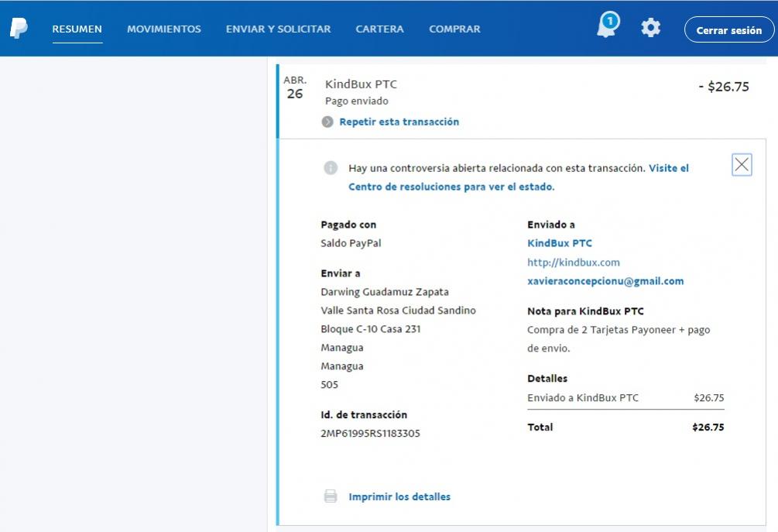Image resolution: width=778 pixels, height=532 pixels.
Task: Click the Saldo PayPal payment method text
Action: [351, 243]
